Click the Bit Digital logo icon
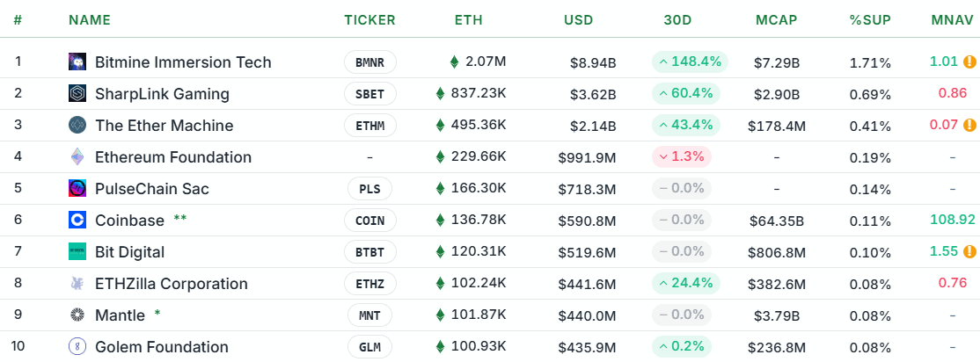Screen dimensions: 980x362 pyautogui.click(x=77, y=252)
